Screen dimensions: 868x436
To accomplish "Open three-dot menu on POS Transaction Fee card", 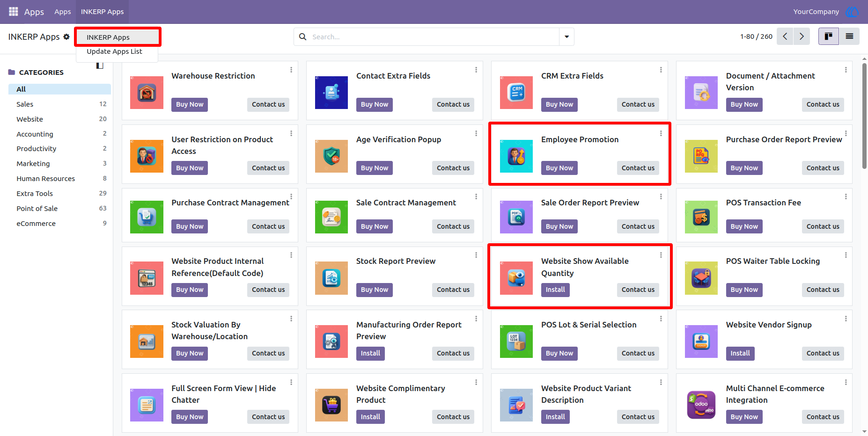I will (x=846, y=196).
